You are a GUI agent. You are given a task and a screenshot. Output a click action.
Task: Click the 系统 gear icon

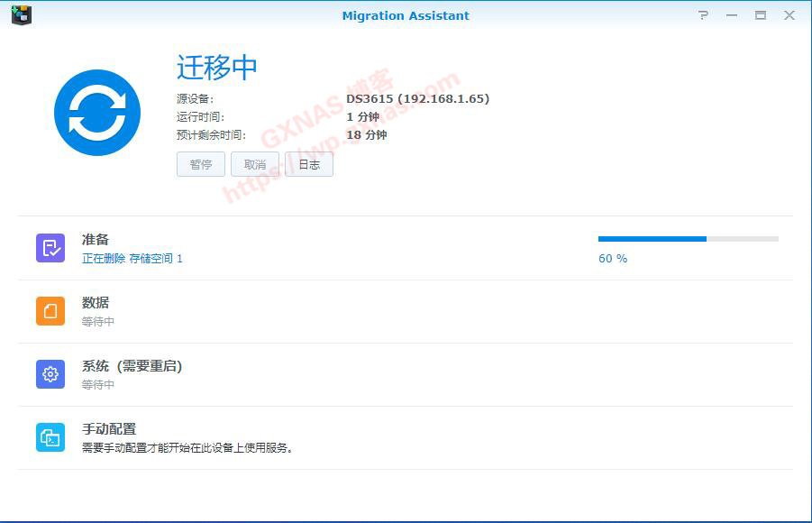[50, 374]
